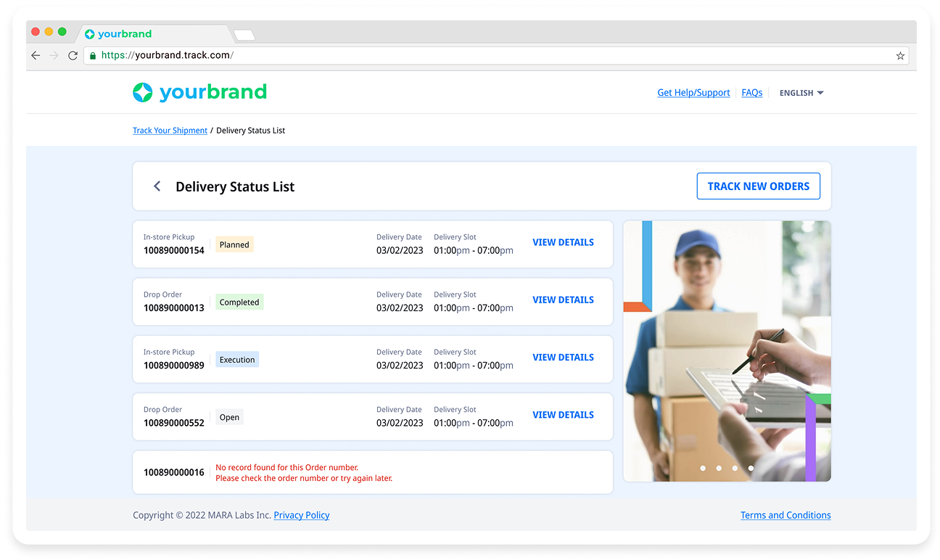This screenshot has width=940, height=560.
Task: Click the URL address bar
Action: point(496,55)
